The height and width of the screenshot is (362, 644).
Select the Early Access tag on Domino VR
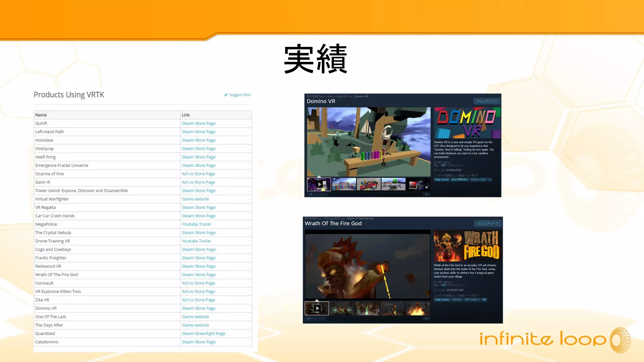coord(442,180)
